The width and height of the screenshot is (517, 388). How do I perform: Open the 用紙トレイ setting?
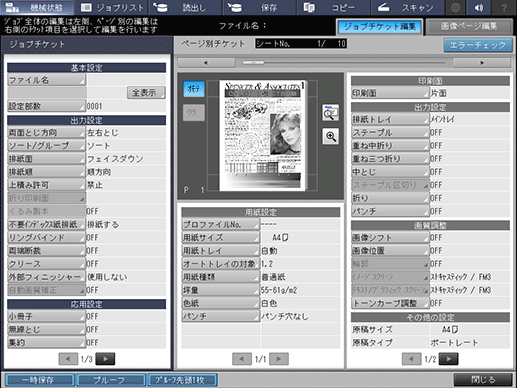[220, 251]
